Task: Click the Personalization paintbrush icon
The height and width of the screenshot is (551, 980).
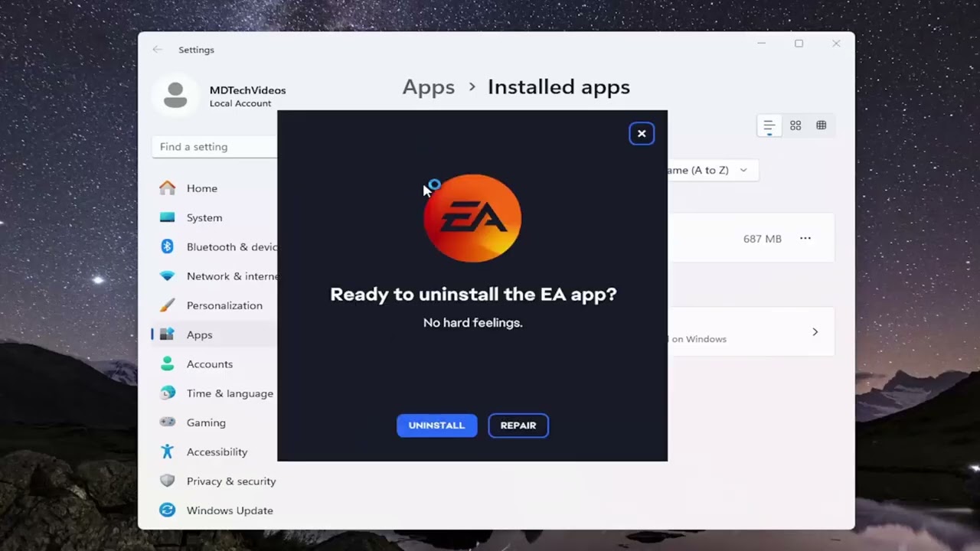Action: click(167, 305)
